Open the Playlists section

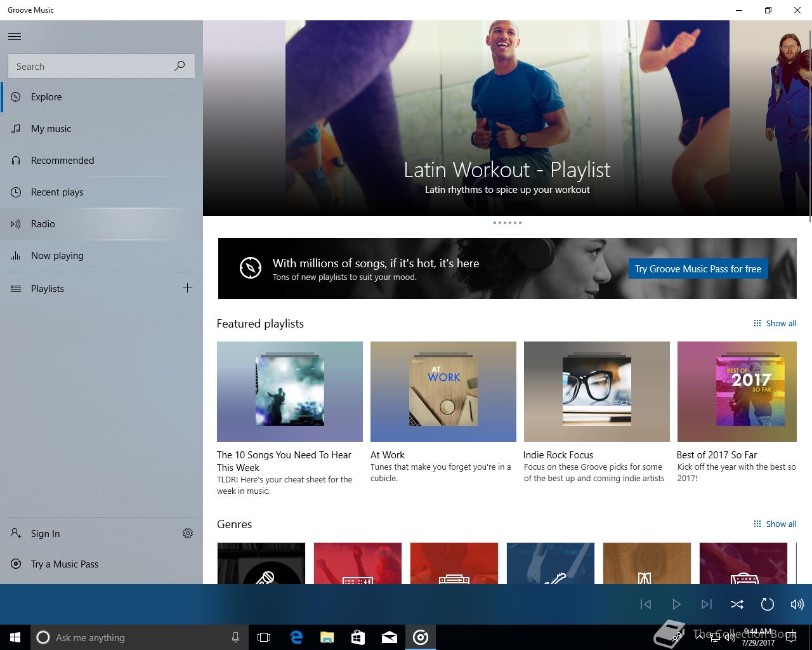tap(89, 289)
